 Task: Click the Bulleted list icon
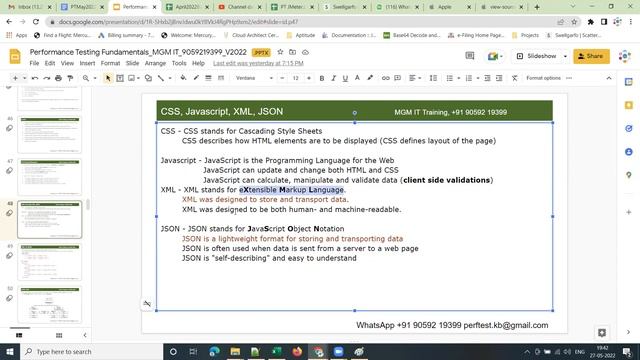click(x=449, y=78)
